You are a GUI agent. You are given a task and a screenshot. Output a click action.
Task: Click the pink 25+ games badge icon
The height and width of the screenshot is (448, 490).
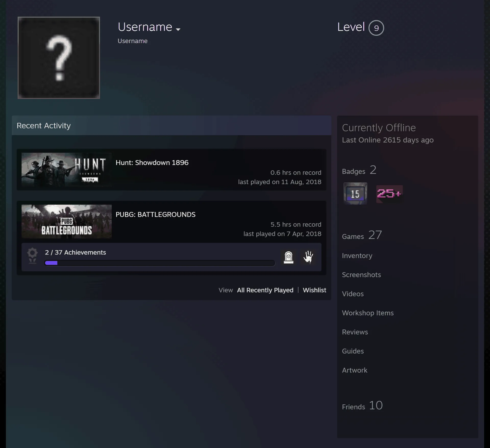(389, 194)
